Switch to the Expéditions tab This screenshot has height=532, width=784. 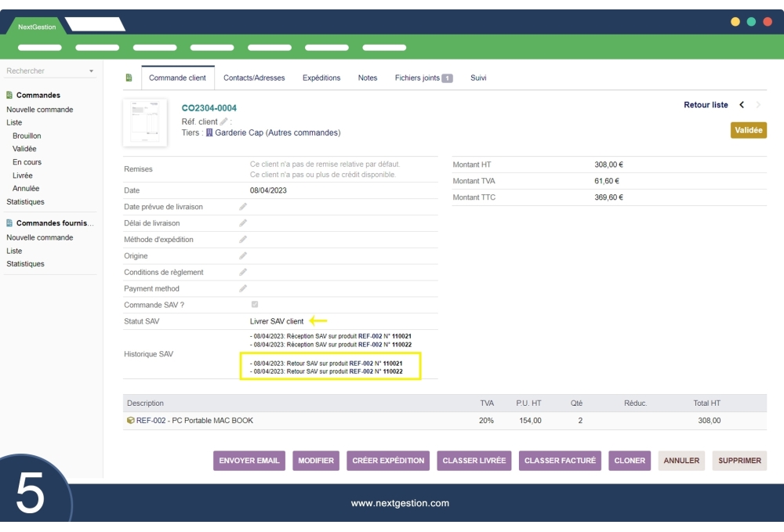[x=321, y=78]
